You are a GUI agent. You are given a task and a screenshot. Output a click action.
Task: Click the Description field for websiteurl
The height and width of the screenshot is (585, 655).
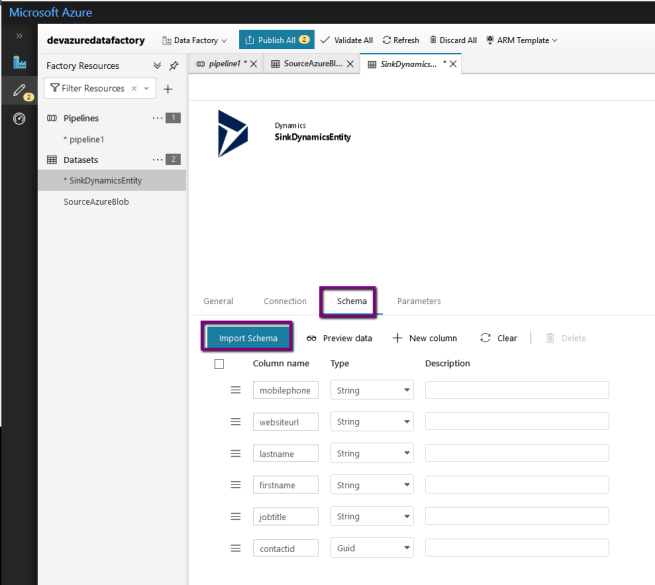(x=516, y=422)
